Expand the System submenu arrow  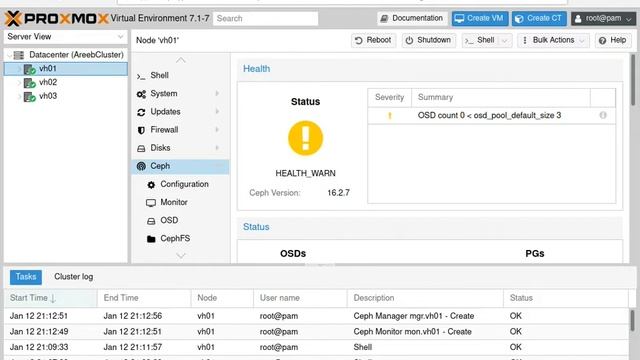217,93
